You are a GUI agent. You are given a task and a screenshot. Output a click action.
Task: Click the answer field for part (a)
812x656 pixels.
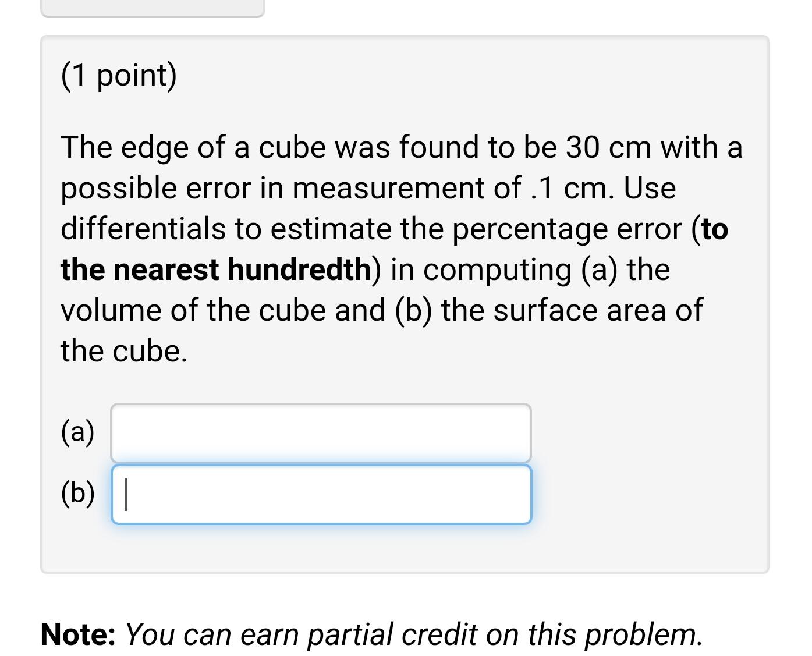(321, 433)
